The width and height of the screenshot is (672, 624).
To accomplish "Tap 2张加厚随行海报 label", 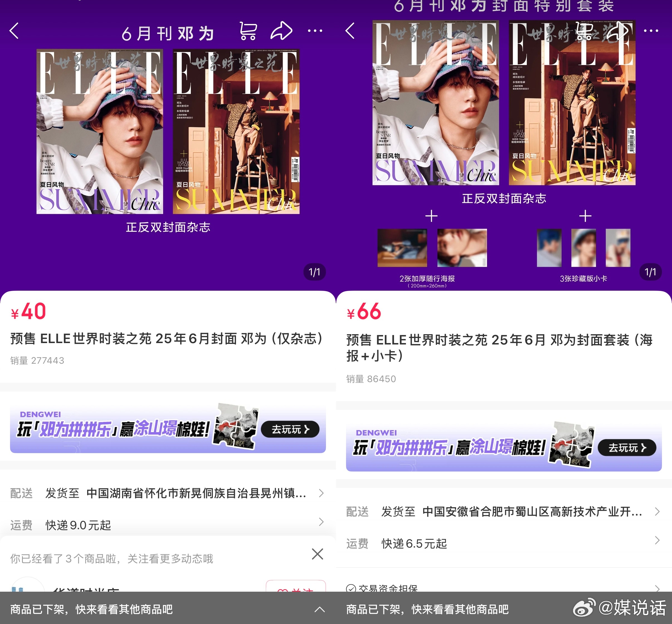I will pos(427,279).
